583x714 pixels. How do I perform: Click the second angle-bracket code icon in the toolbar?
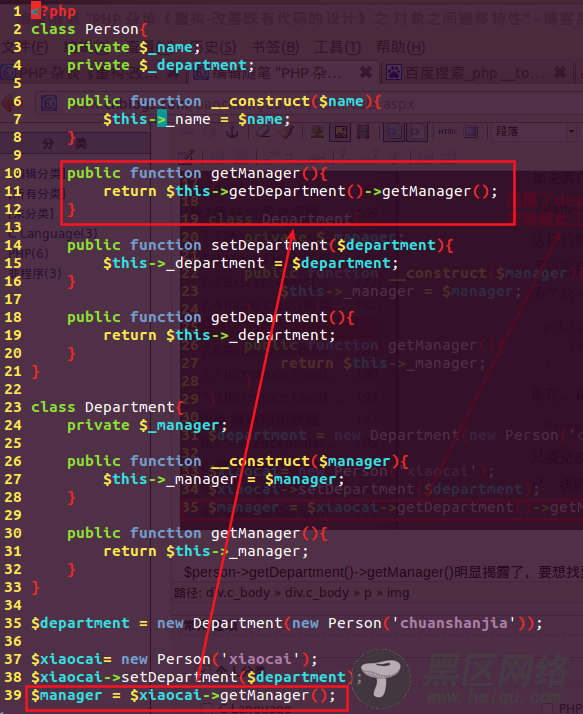click(x=416, y=132)
